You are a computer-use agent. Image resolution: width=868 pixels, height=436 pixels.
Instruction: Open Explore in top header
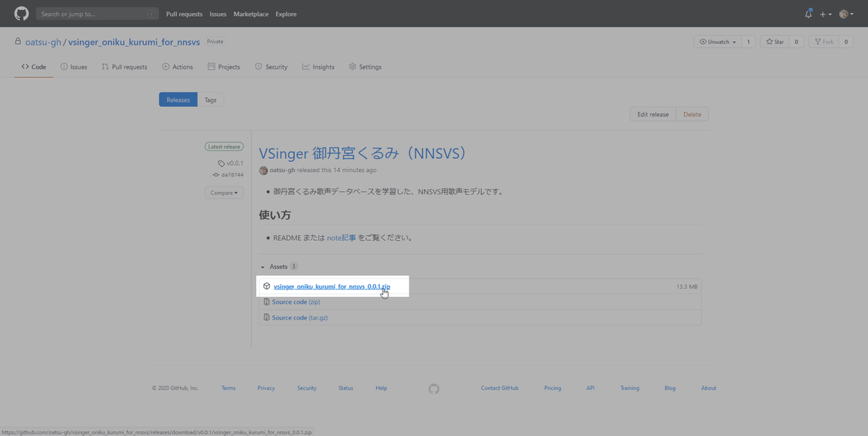[x=286, y=14]
